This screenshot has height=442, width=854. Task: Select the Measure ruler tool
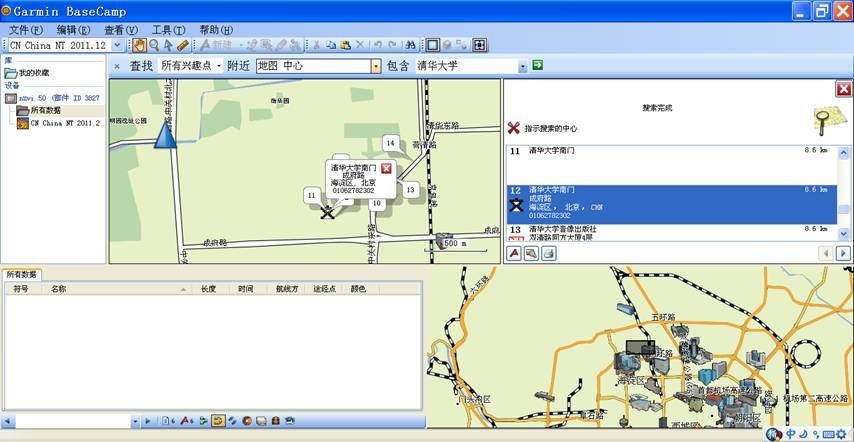182,45
